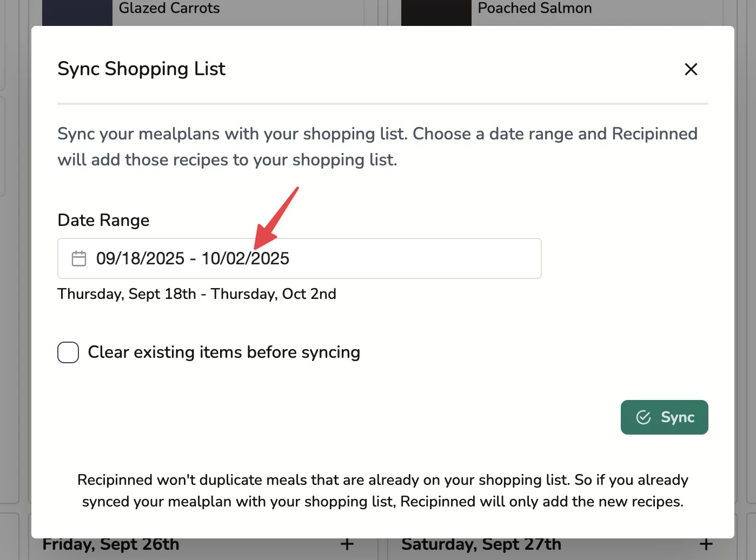Close the Sync Shopping List dialog
This screenshot has width=756, height=560.
click(691, 69)
